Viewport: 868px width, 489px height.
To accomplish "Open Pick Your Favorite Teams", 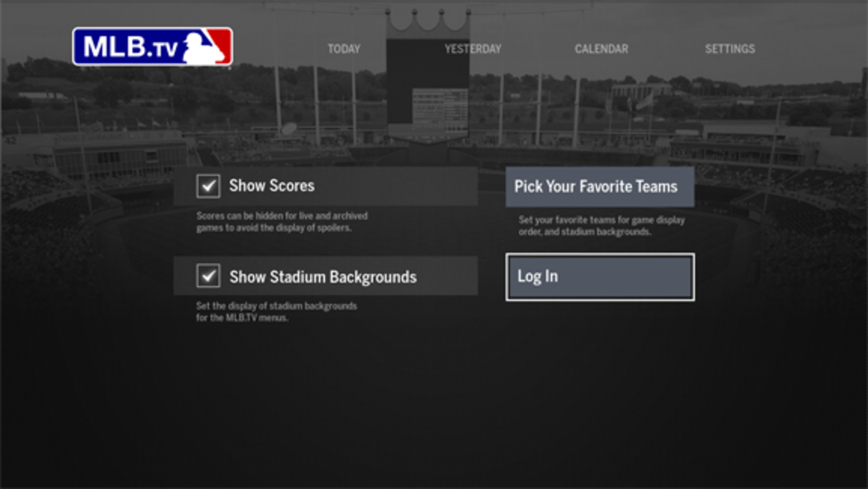I will [x=599, y=187].
